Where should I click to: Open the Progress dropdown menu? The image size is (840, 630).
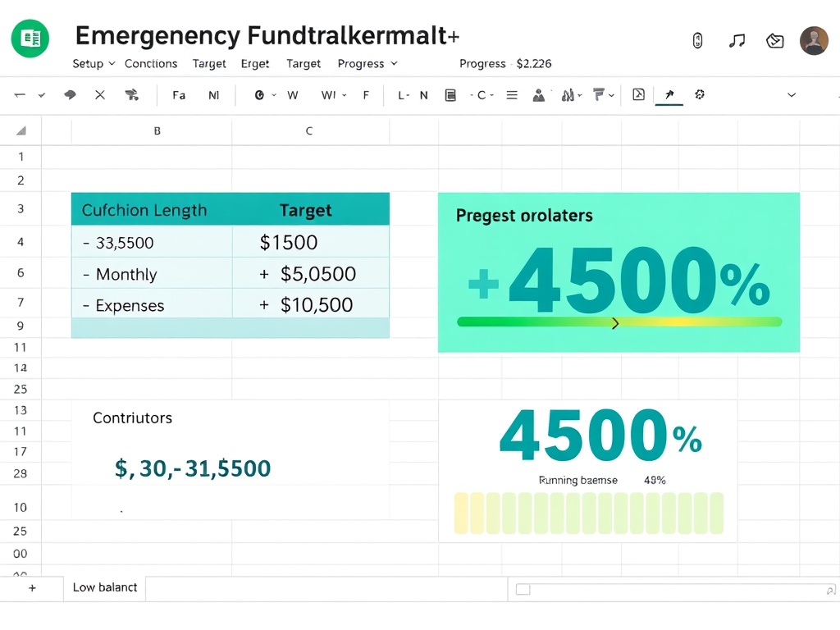point(367,64)
